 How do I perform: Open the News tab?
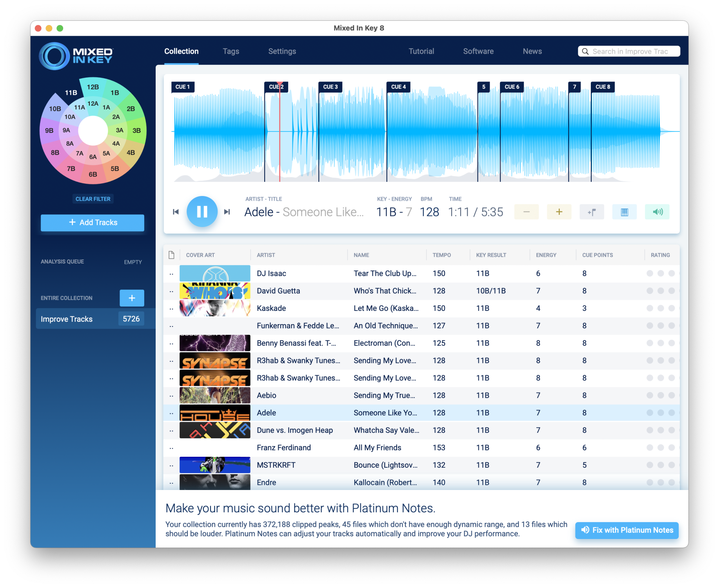532,51
